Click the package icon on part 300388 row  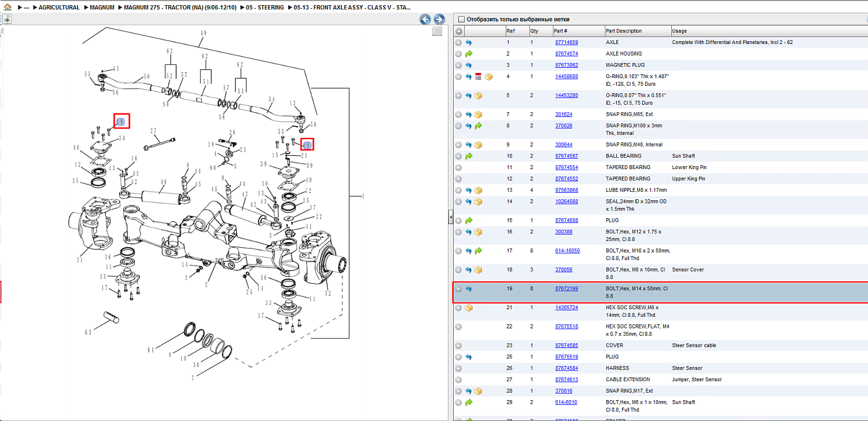point(479,232)
